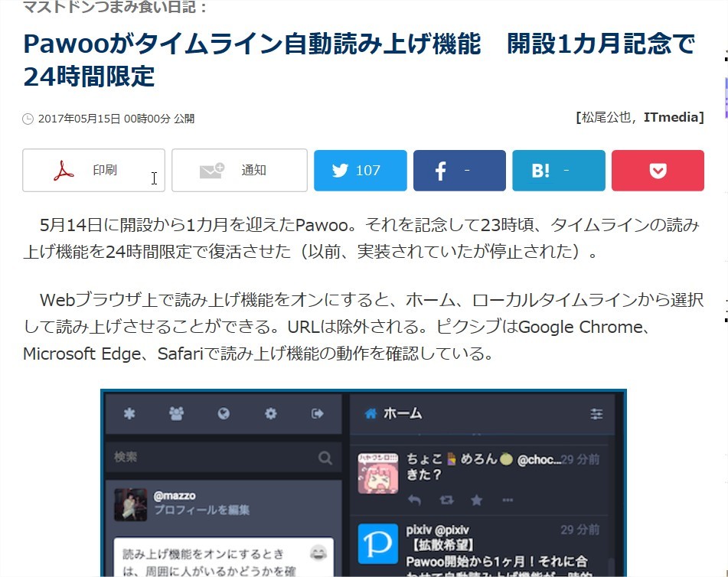Click the きた？ post text
The width and height of the screenshot is (728, 577).
423,474
